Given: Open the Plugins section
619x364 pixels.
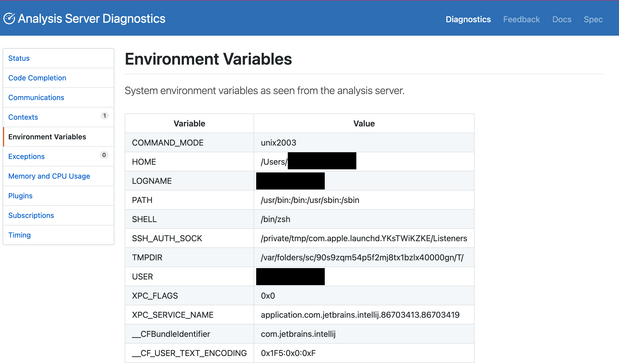Looking at the screenshot, I should click(x=20, y=196).
